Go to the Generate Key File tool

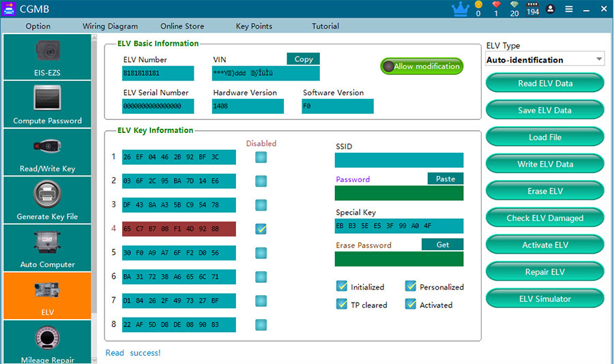click(x=46, y=200)
